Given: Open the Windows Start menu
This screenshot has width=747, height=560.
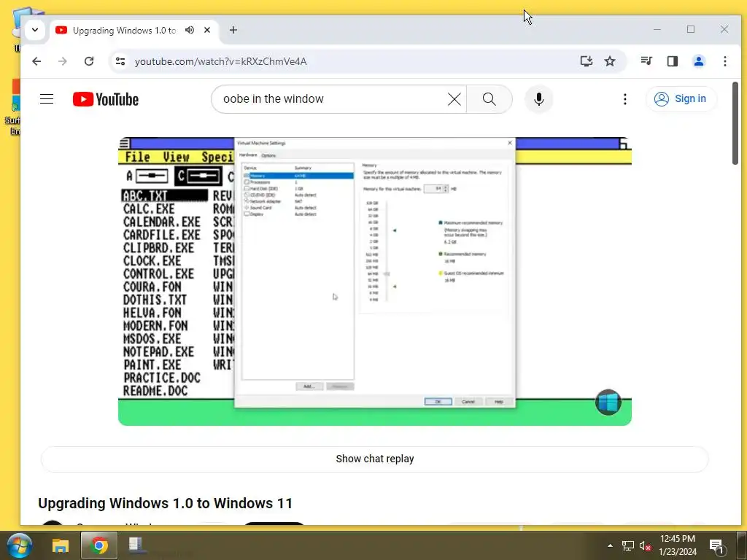Looking at the screenshot, I should click(19, 545).
